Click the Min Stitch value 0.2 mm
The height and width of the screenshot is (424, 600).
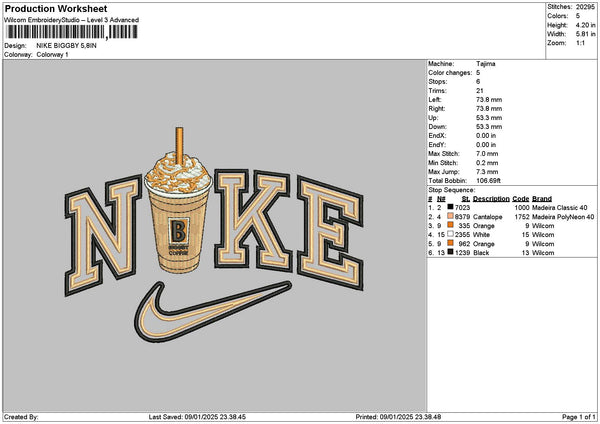(x=487, y=163)
